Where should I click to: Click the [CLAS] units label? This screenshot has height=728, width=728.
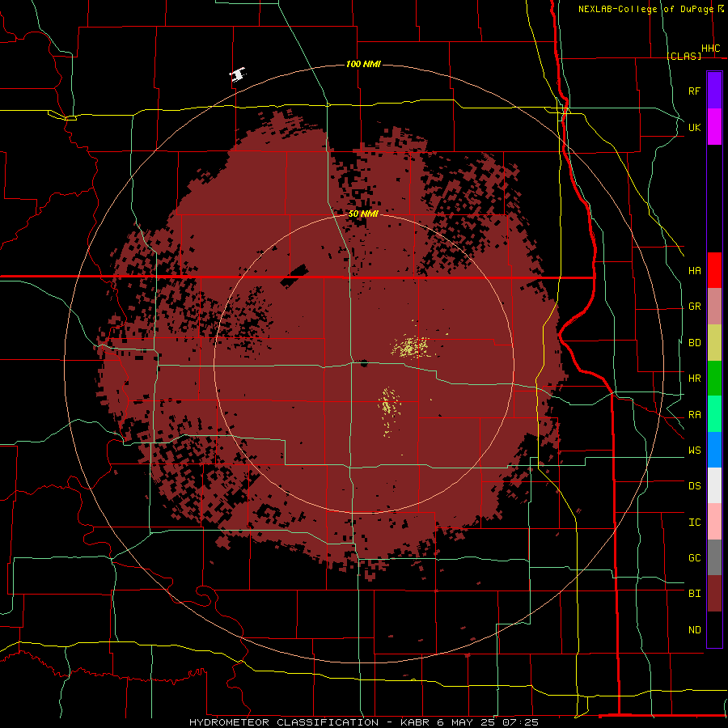click(x=684, y=56)
